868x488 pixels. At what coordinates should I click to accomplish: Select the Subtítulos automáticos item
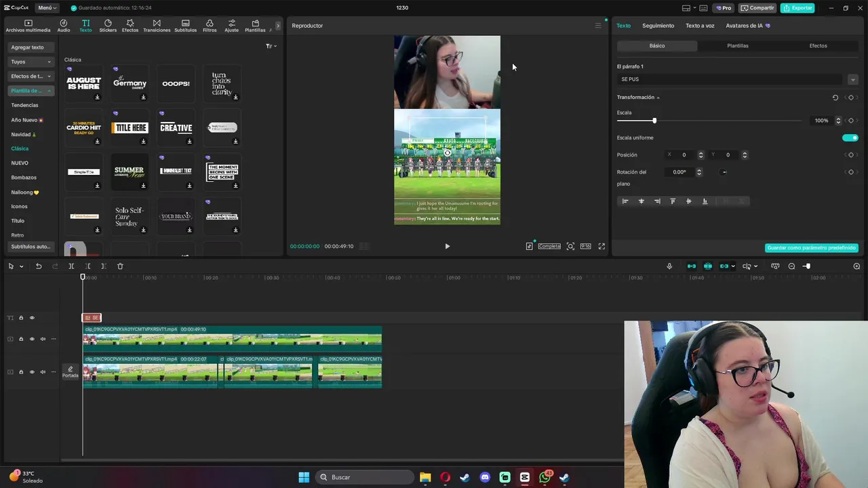(31, 247)
